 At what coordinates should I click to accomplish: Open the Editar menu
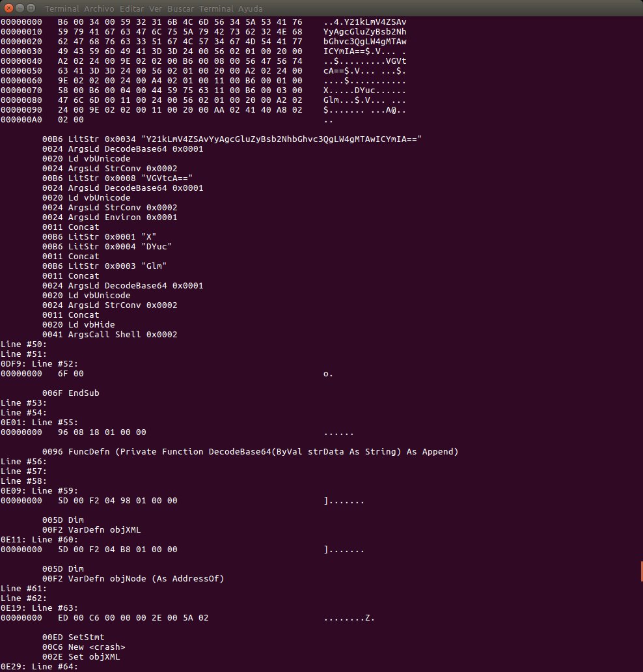click(x=131, y=8)
